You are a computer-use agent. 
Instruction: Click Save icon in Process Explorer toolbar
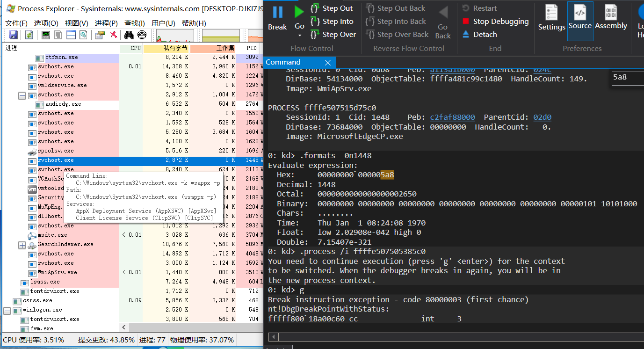[13, 35]
